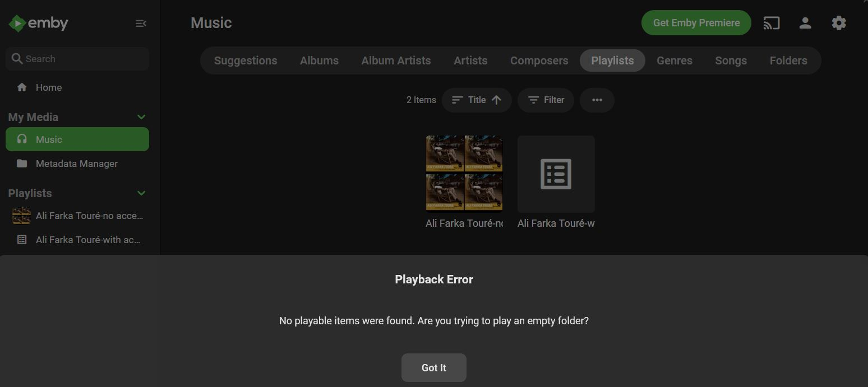Viewport: 868px width, 387px height.
Task: Click the Metadata Manager folder icon
Action: [22, 164]
